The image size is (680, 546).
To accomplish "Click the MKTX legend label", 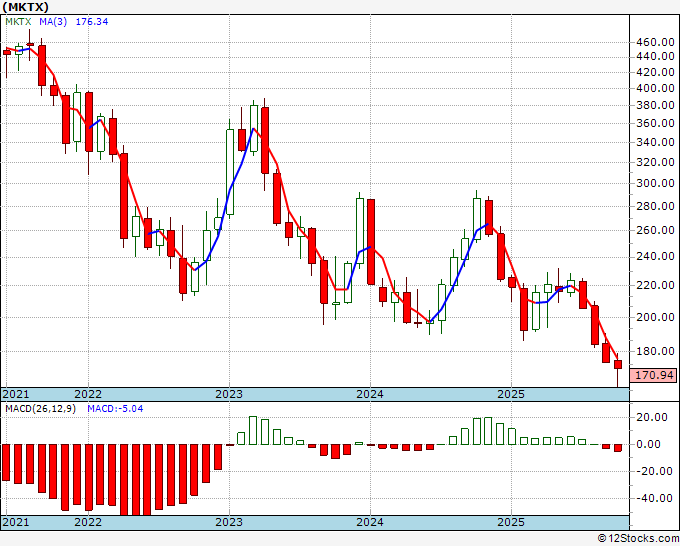I will pyautogui.click(x=18, y=22).
